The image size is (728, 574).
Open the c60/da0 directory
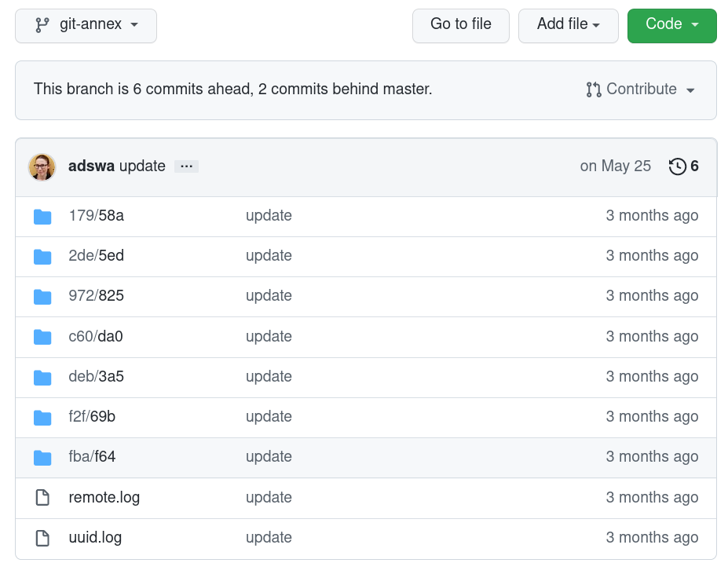96,337
